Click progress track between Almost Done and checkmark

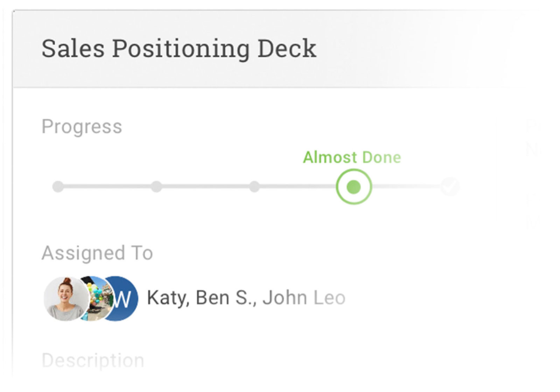[x=406, y=187]
